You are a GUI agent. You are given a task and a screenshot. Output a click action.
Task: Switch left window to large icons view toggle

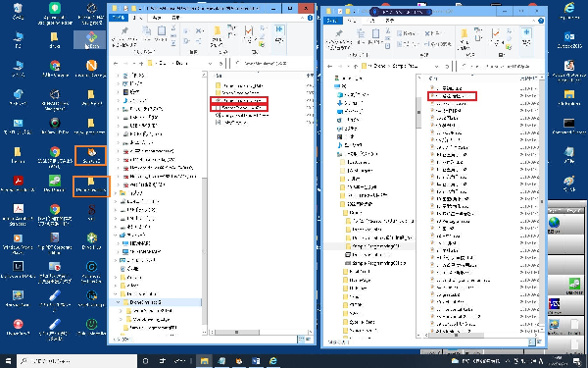coord(309,340)
